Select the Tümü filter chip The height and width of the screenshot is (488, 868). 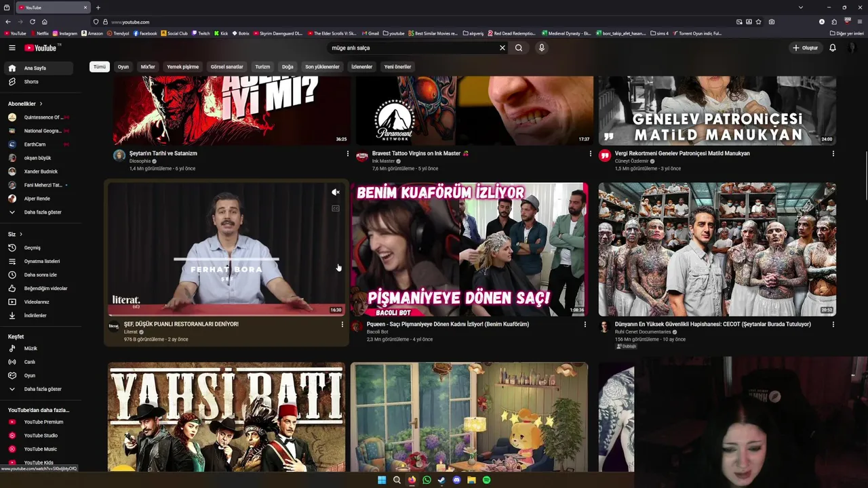(100, 66)
